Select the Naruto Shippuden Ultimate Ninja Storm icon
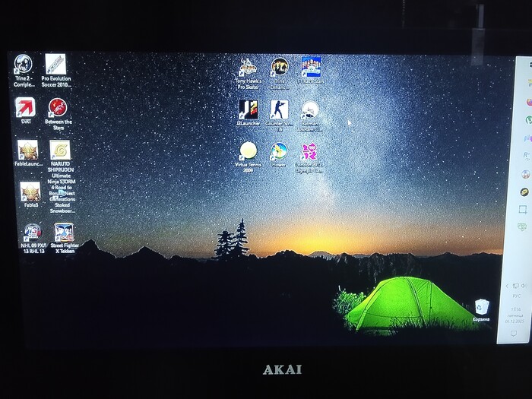This screenshot has height=399, width=532. pyautogui.click(x=61, y=150)
